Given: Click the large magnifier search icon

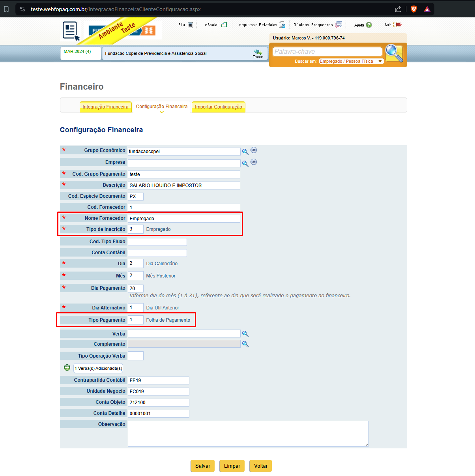Looking at the screenshot, I should pos(394,53).
